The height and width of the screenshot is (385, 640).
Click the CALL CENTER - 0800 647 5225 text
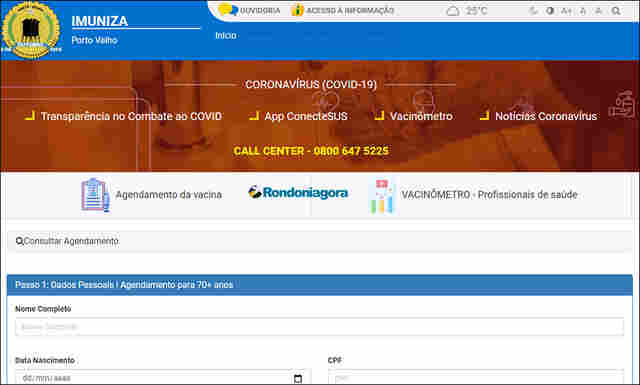[x=311, y=151]
